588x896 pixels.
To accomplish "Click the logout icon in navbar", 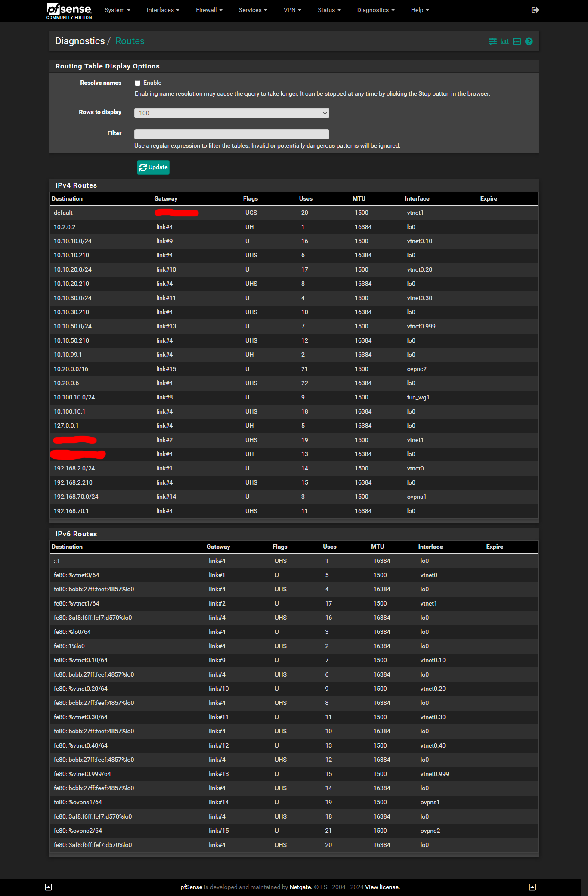I will click(535, 10).
